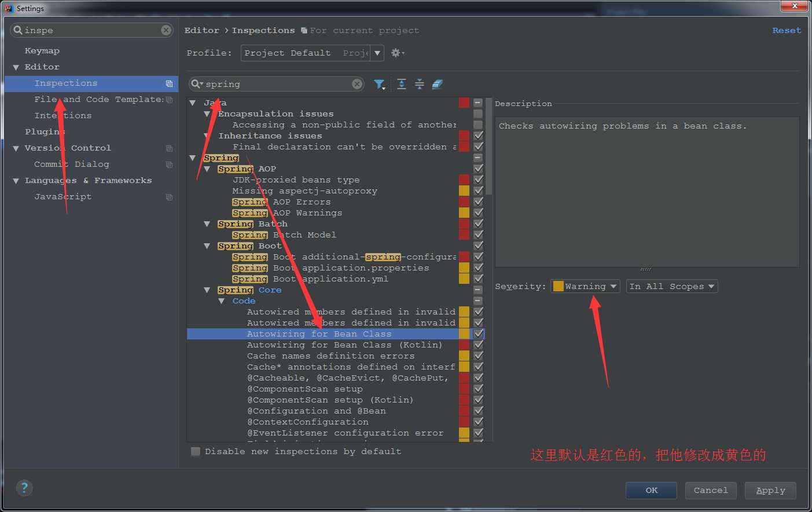Collapse the Spring Batch tree node
The width and height of the screenshot is (812, 512).
point(207,224)
